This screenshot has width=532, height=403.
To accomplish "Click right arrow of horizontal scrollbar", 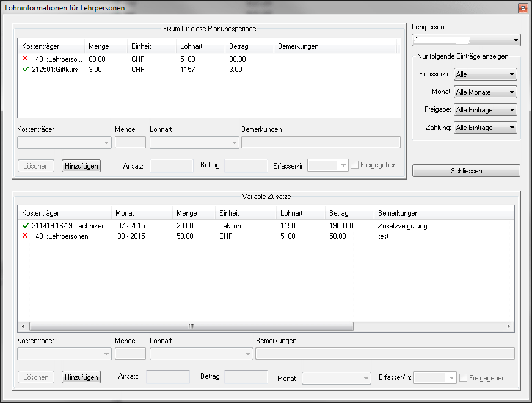I will [510, 327].
